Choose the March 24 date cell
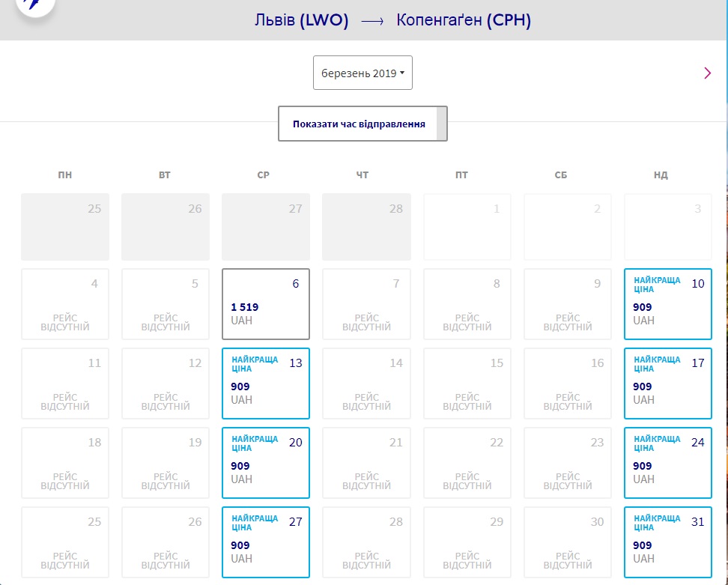Viewport: 728px width, 585px height. (667, 463)
